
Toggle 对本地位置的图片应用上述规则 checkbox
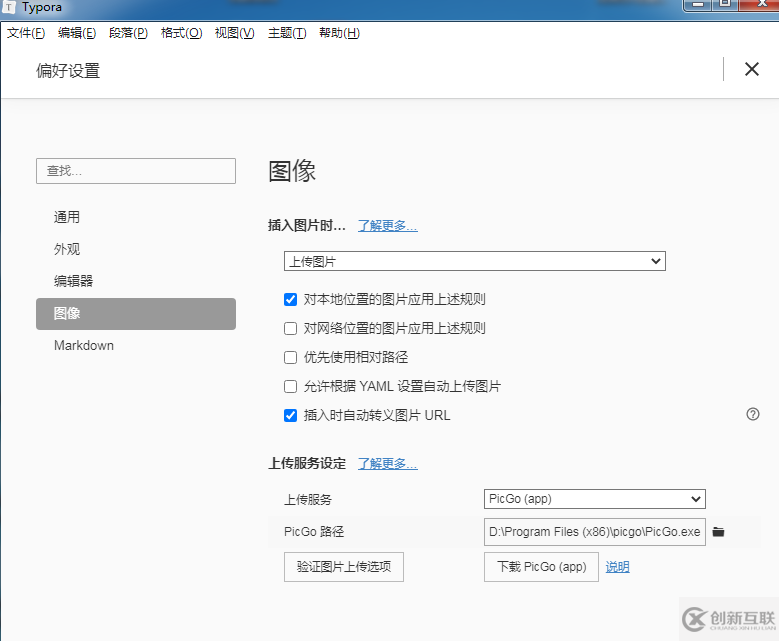290,299
